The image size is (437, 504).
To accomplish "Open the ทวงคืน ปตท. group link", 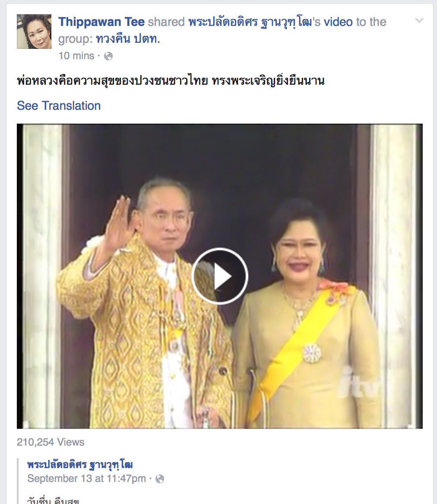I will [x=128, y=39].
